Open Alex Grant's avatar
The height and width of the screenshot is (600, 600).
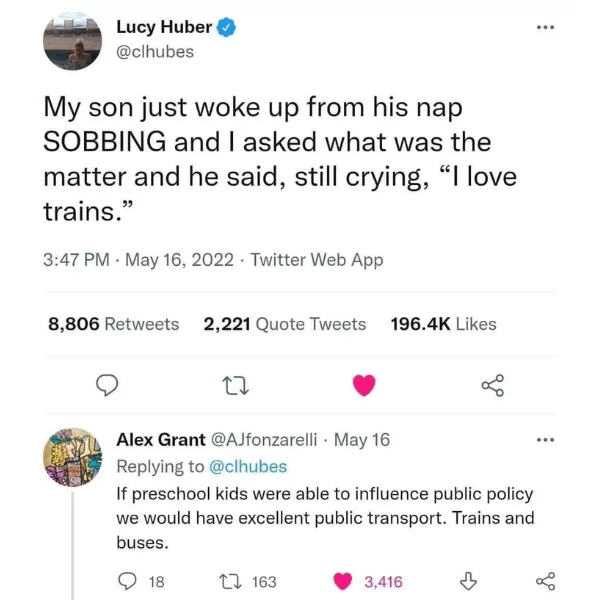tap(72, 458)
